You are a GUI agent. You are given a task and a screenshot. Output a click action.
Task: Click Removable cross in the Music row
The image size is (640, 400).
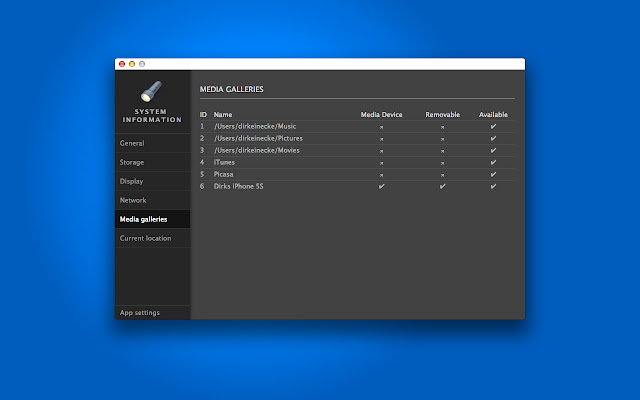coord(442,127)
